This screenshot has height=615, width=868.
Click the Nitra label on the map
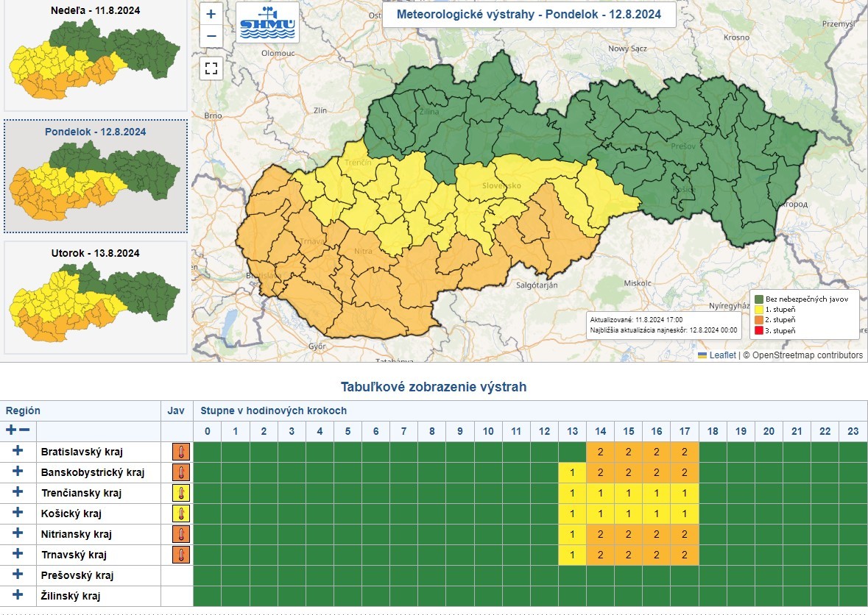[363, 251]
